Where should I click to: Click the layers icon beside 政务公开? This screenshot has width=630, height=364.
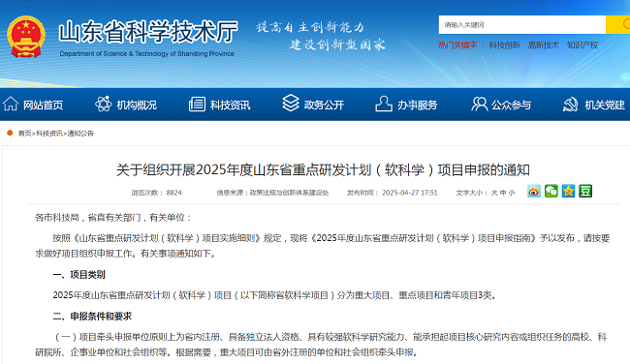[x=291, y=104]
